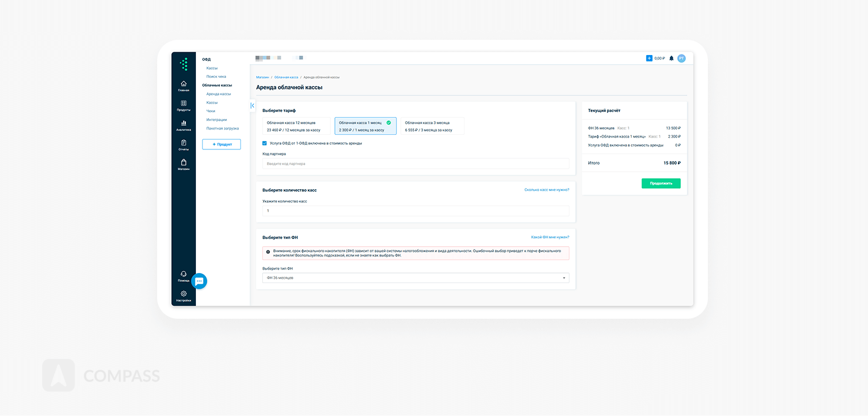The height and width of the screenshot is (416, 868).
Task: Open the Главная home icon in sidebar
Action: point(184,84)
